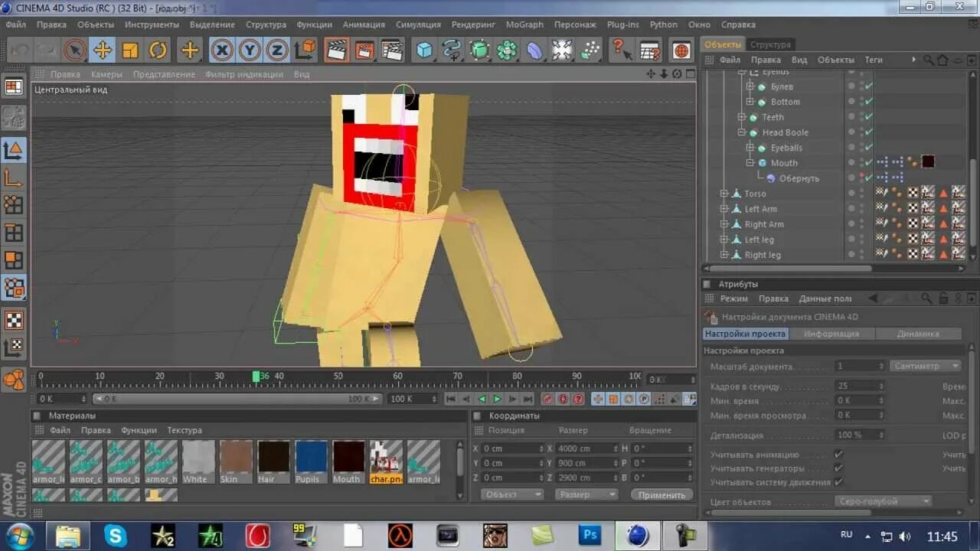Click the "Применить" button
This screenshot has width=980, height=551.
tap(661, 494)
